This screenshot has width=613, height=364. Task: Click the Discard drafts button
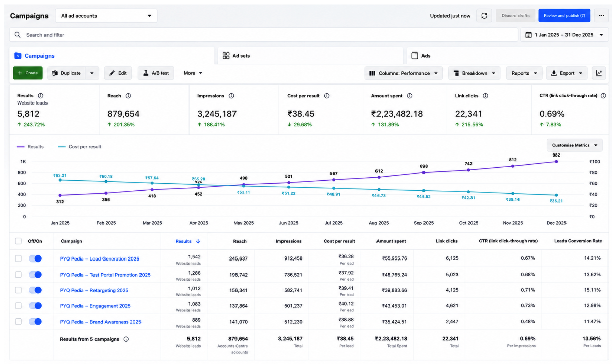coord(515,16)
